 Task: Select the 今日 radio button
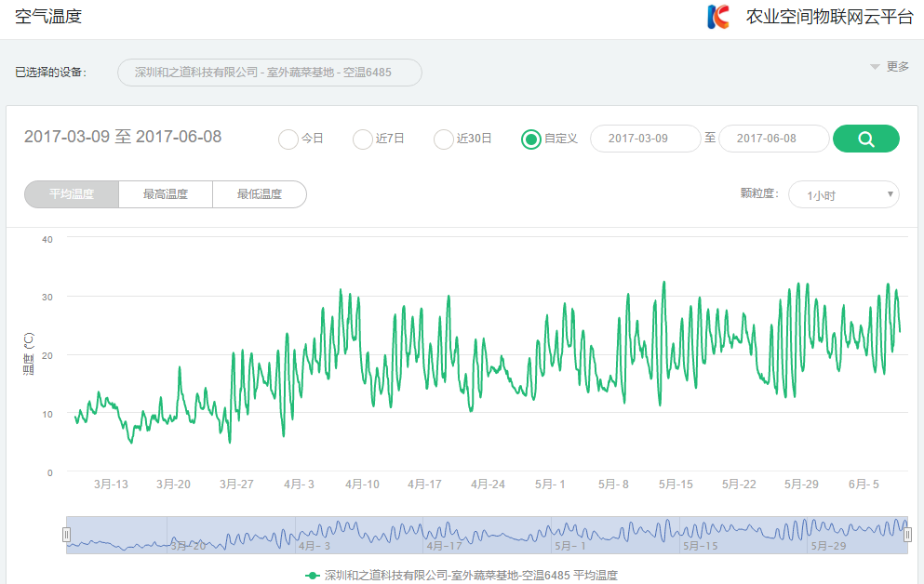click(x=288, y=138)
